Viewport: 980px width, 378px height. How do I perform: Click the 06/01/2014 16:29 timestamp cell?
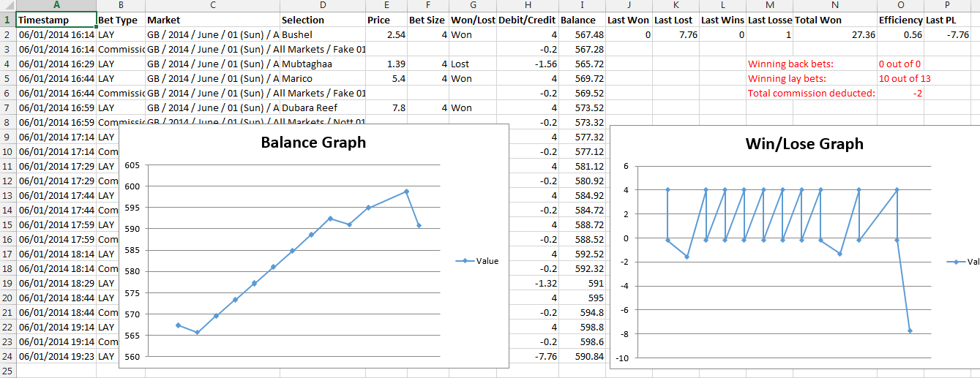click(56, 64)
